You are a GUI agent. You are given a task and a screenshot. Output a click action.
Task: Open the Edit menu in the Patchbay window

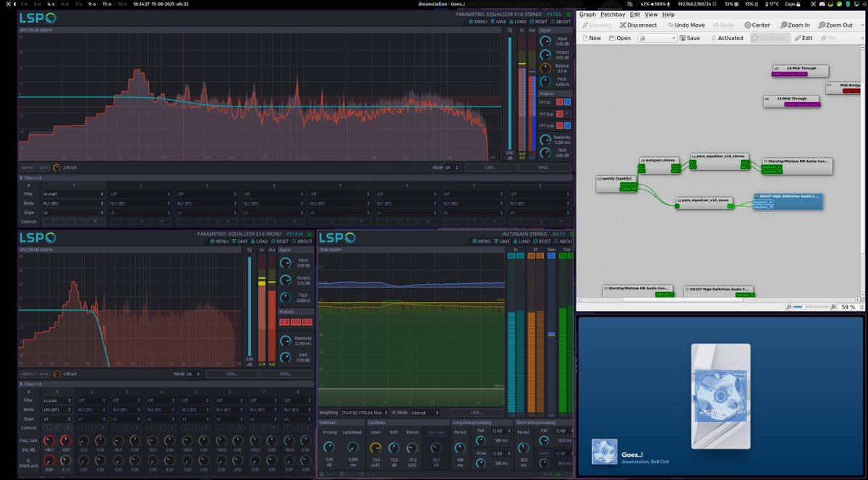(x=634, y=14)
